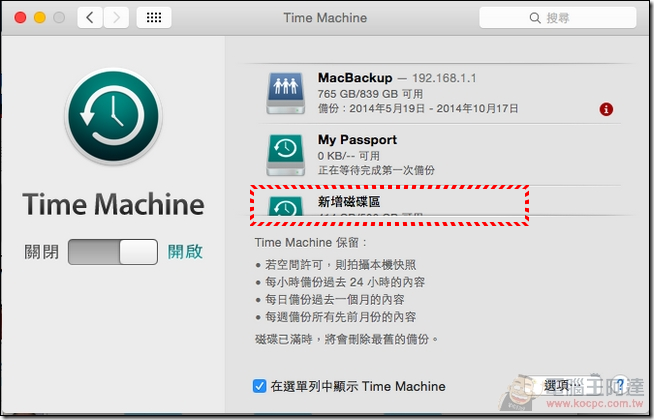Screen dimensions: 654x420
Task: Click the magnifying glass search icon
Action: click(535, 18)
